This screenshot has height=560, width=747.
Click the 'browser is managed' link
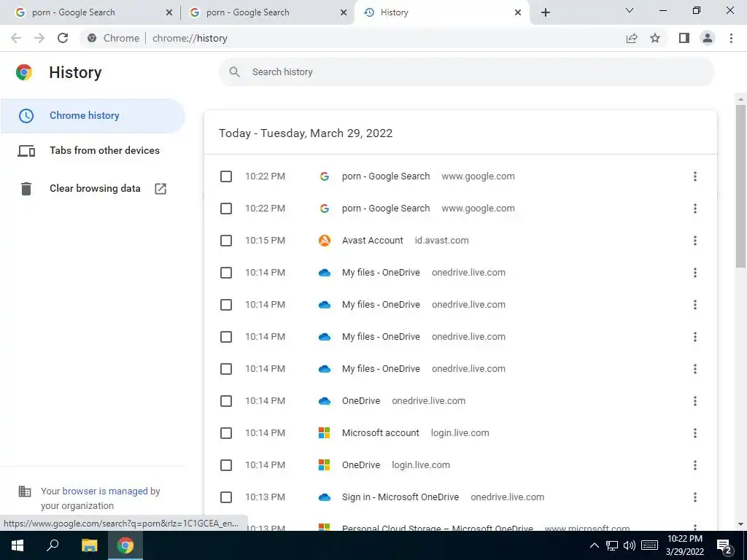coord(105,491)
